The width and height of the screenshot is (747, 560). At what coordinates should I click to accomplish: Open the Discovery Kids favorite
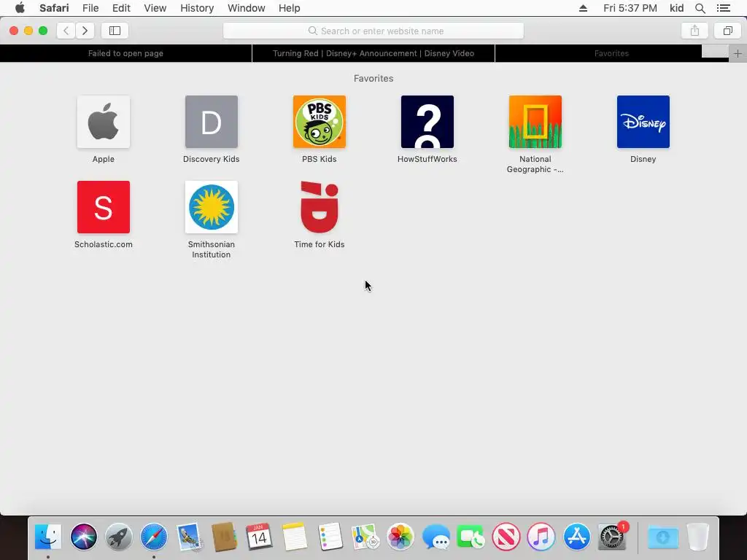[212, 122]
